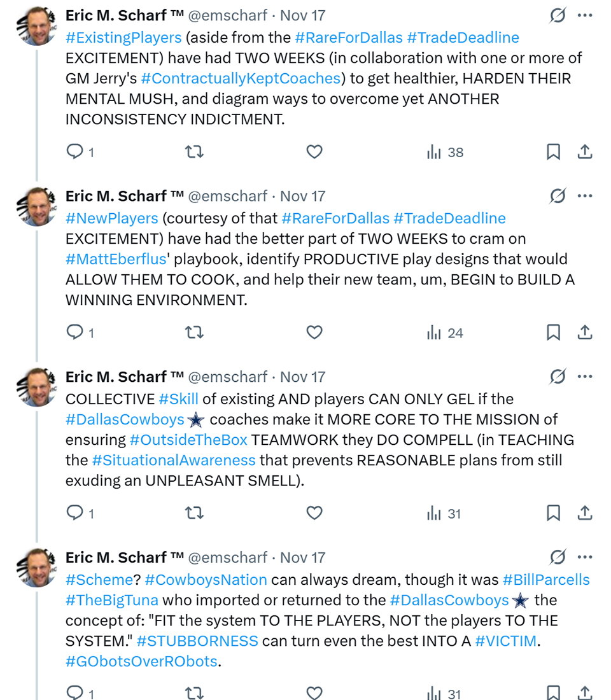Screen dimensions: 611x700
Task: Click the #BillParcells hashtag
Action: point(545,580)
